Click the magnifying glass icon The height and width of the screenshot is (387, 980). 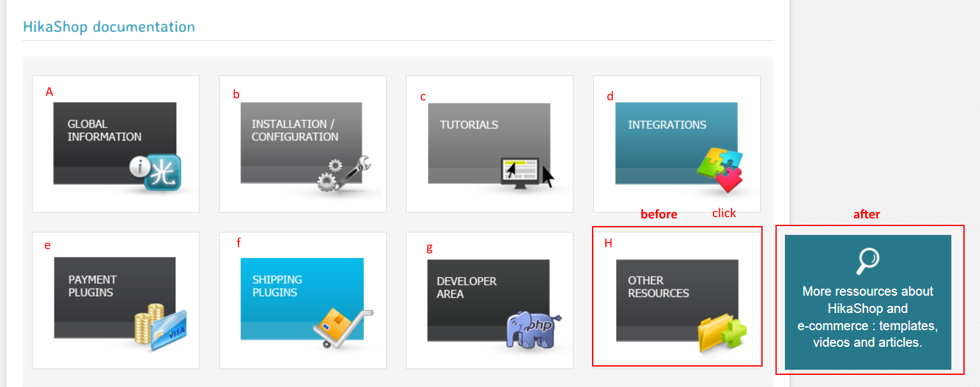tap(867, 261)
